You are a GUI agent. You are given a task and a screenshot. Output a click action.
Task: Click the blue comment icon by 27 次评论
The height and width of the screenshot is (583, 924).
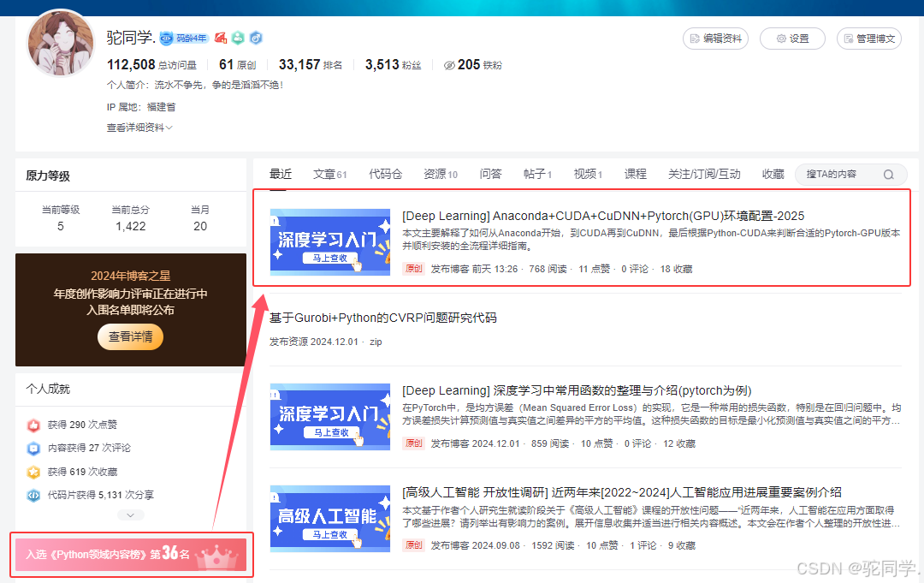click(33, 449)
